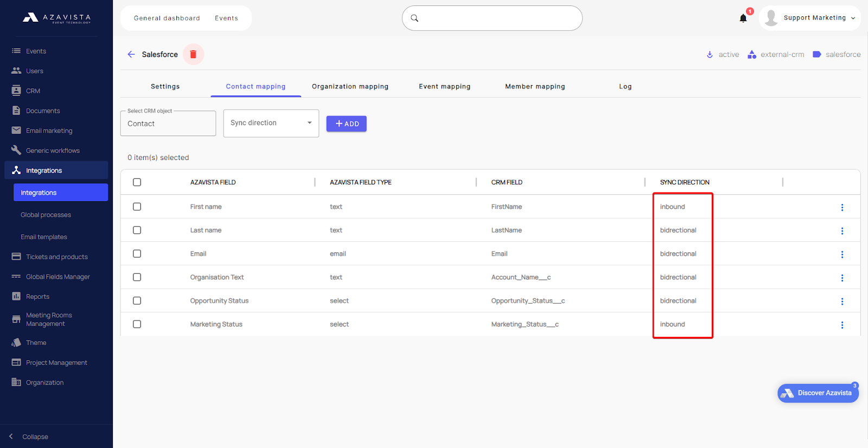Go back using the Salesforce arrow
Image resolution: width=868 pixels, height=448 pixels.
[131, 54]
